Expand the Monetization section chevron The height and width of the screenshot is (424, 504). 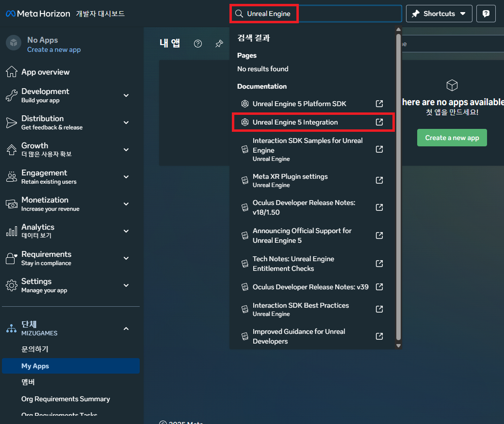tap(126, 204)
